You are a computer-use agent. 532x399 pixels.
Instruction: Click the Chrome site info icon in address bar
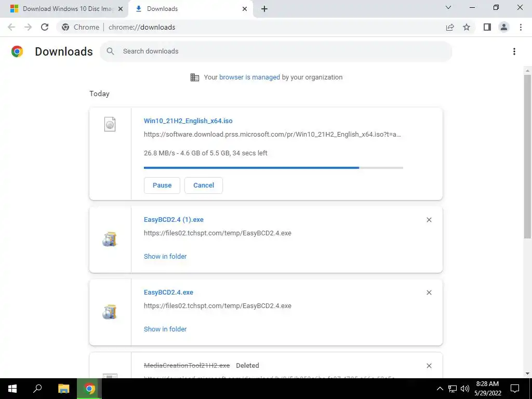pos(65,27)
